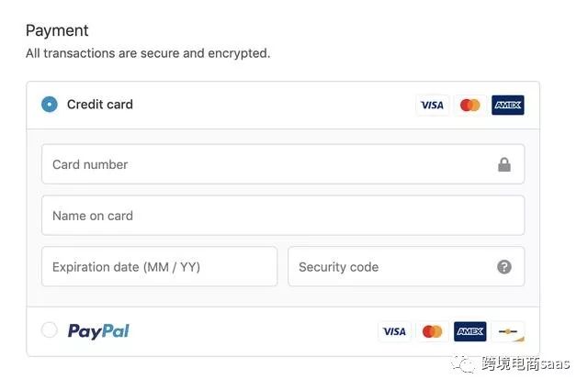Focus the Name on card field
Screen dimensions: 588x390
(x=283, y=216)
